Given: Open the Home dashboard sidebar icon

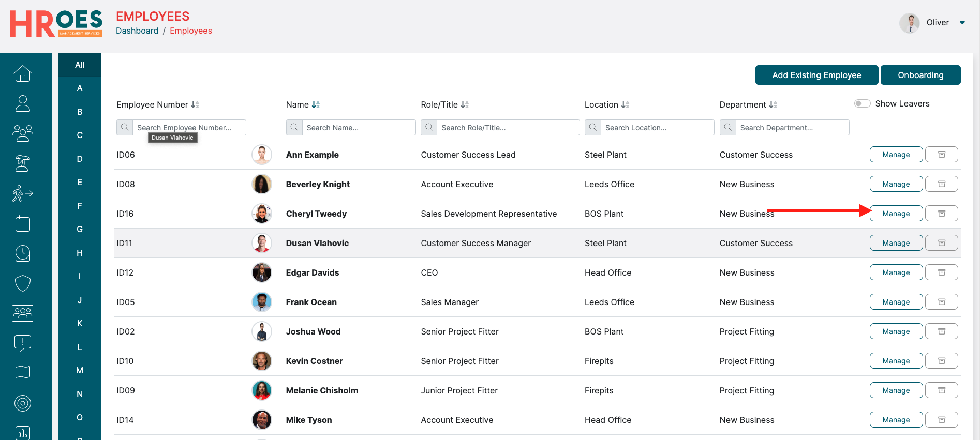Looking at the screenshot, I should pyautogui.click(x=23, y=74).
